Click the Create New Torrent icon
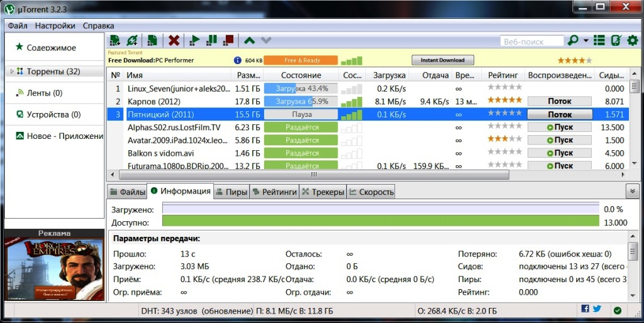This screenshot has height=323, width=644. point(152,40)
